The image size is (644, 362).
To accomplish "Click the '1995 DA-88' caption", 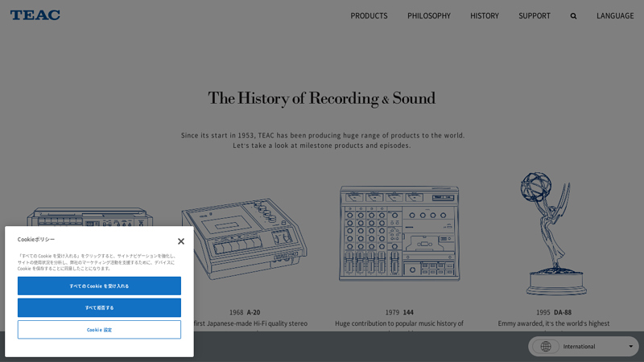I will 554,312.
